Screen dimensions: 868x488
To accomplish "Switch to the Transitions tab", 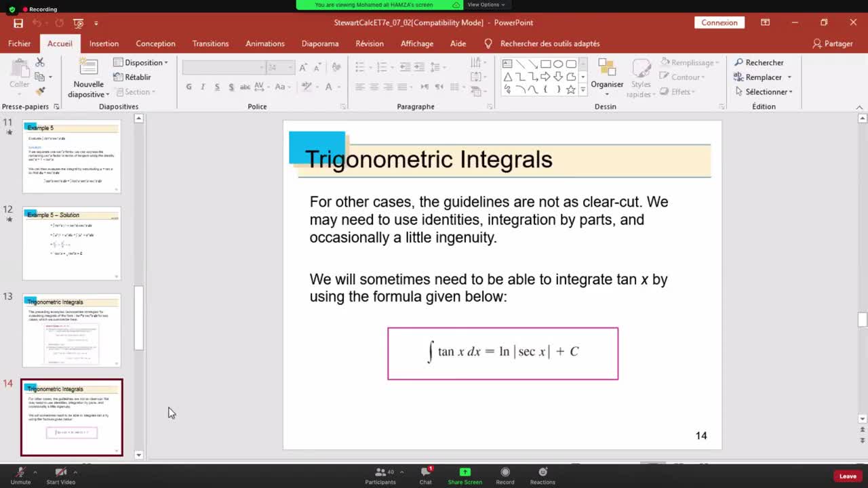I will coord(210,43).
